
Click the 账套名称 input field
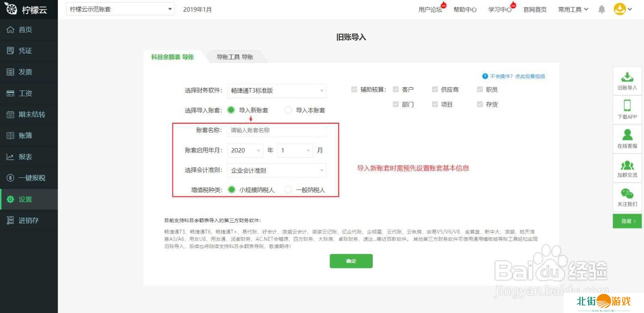point(277,130)
